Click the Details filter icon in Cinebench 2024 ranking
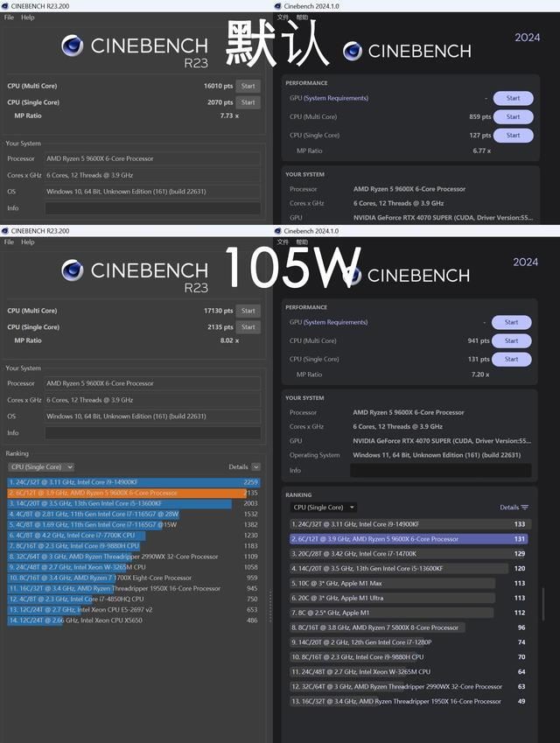 pyautogui.click(x=524, y=507)
